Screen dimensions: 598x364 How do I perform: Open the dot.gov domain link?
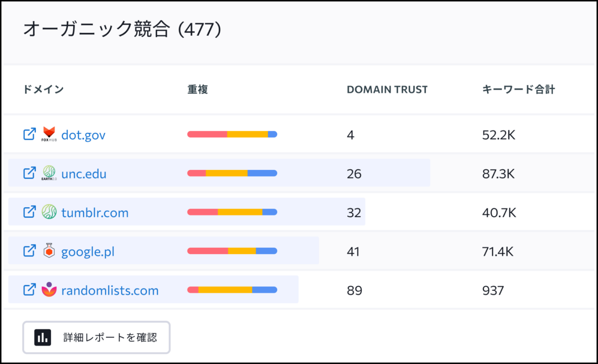[x=83, y=135]
